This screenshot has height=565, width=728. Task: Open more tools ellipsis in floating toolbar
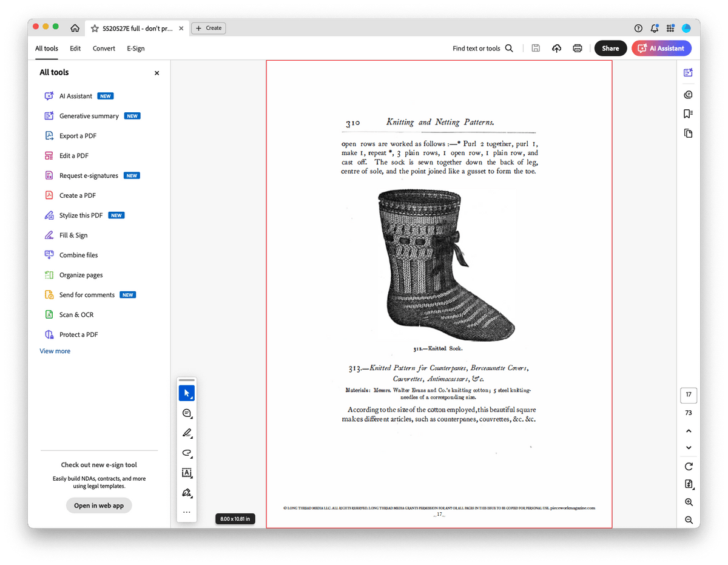coord(187,512)
